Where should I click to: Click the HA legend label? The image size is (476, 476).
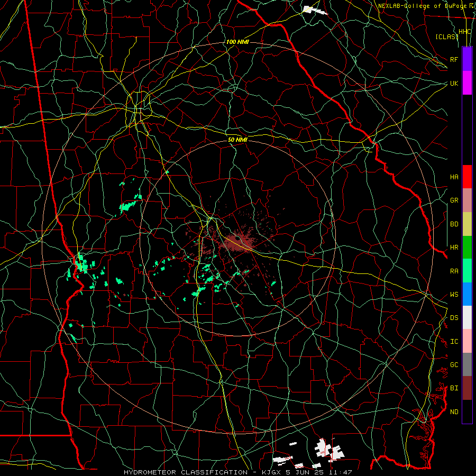[454, 177]
